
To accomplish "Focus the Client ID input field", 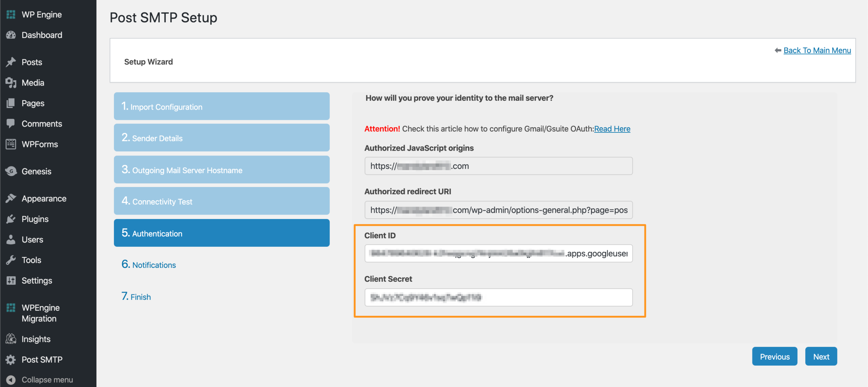I will (498, 253).
